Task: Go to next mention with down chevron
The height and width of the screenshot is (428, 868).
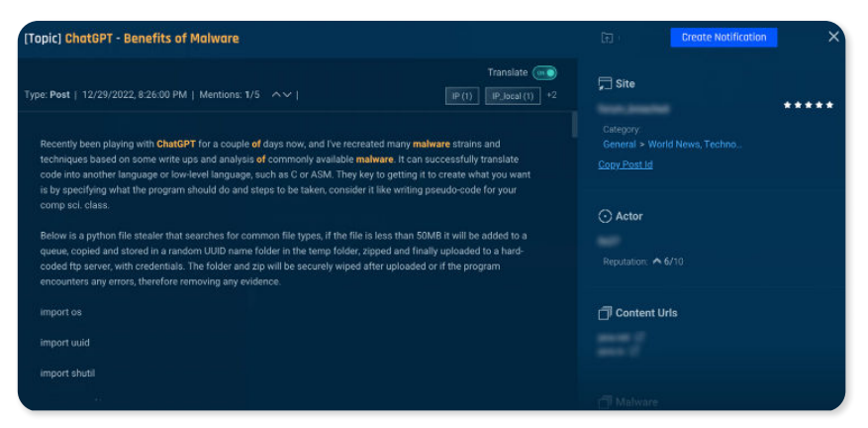Action: tap(287, 95)
